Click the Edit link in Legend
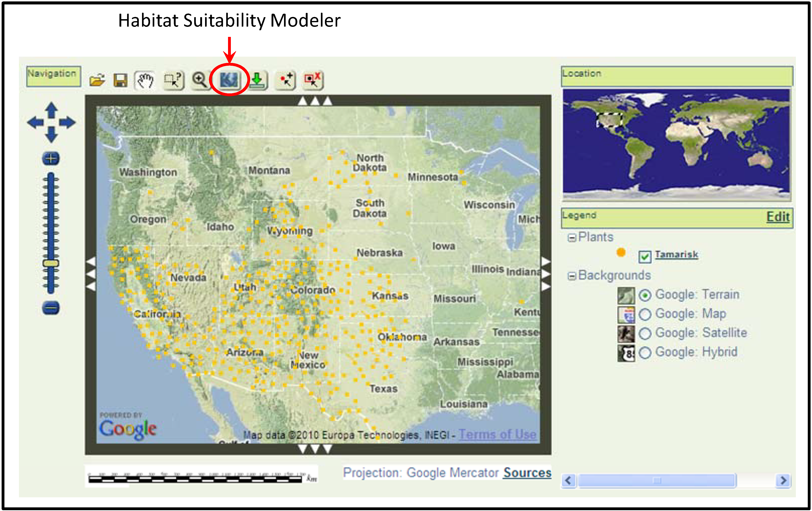 pyautogui.click(x=778, y=217)
